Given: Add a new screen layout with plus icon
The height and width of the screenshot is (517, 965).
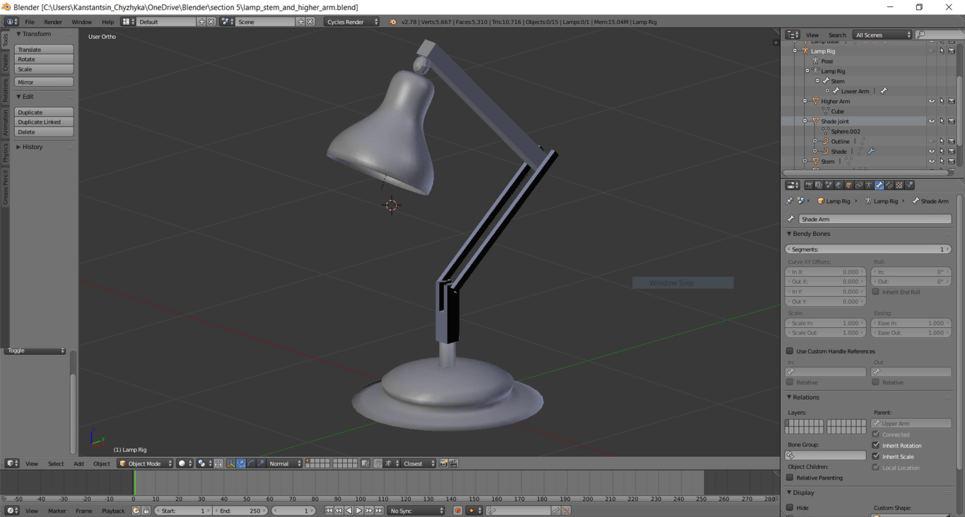Looking at the screenshot, I should (x=201, y=22).
